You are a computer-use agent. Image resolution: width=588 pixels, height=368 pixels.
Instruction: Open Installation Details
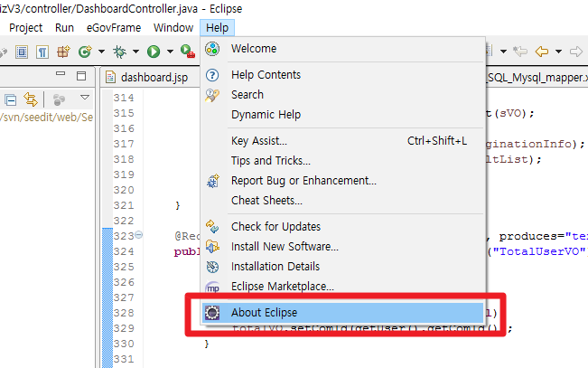(342, 267)
